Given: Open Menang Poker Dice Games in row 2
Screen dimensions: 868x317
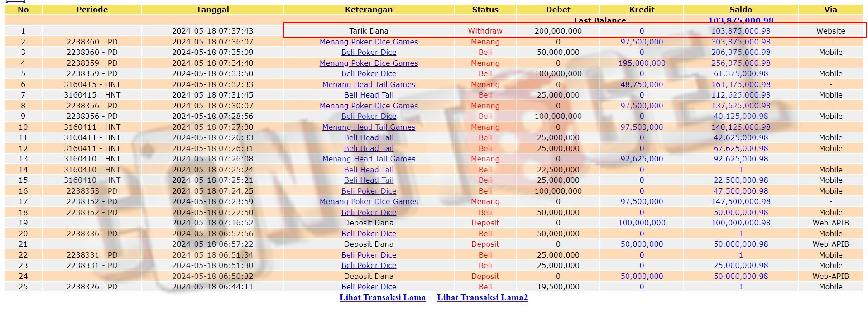Looking at the screenshot, I should pyautogui.click(x=369, y=42).
